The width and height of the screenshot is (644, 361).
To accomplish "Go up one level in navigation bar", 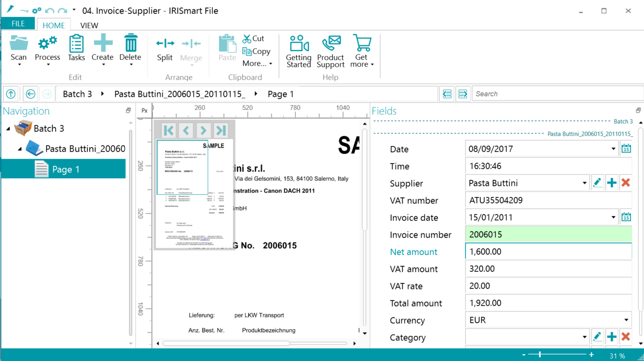I will [x=11, y=94].
